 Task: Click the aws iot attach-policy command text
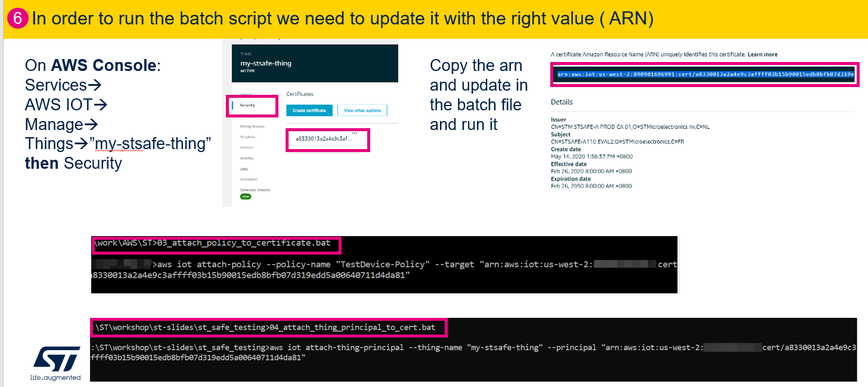[x=385, y=270]
